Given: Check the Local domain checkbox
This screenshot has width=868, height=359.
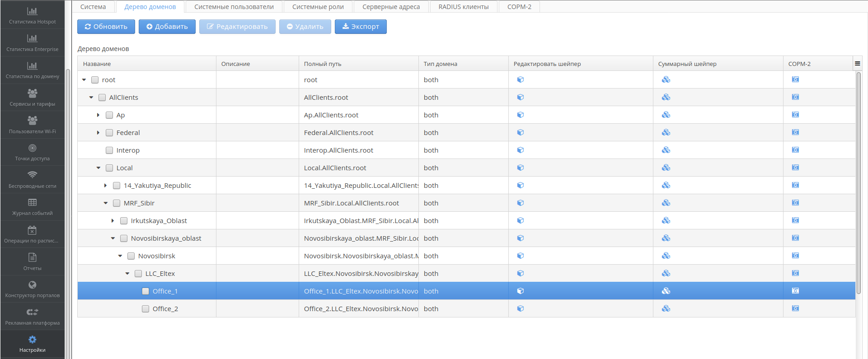Looking at the screenshot, I should [109, 168].
